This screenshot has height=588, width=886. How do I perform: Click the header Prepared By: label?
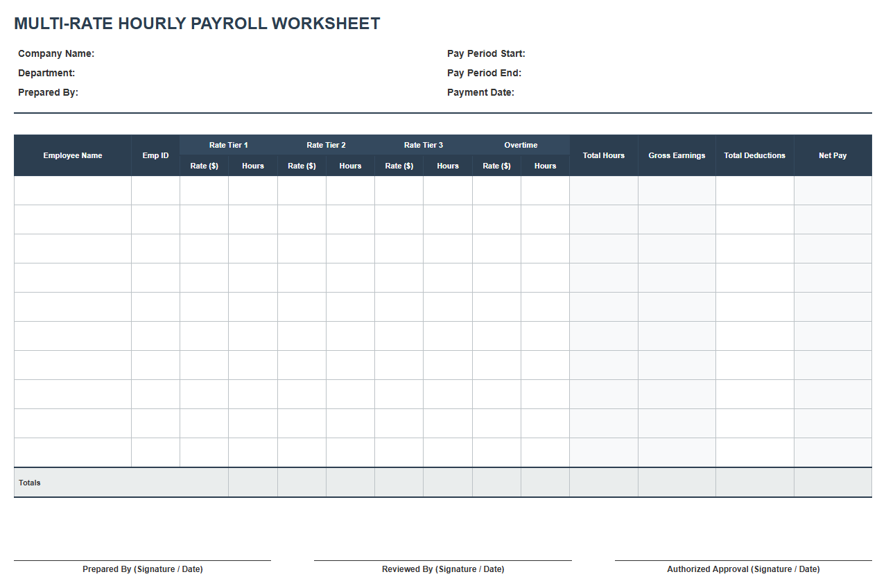tap(48, 92)
